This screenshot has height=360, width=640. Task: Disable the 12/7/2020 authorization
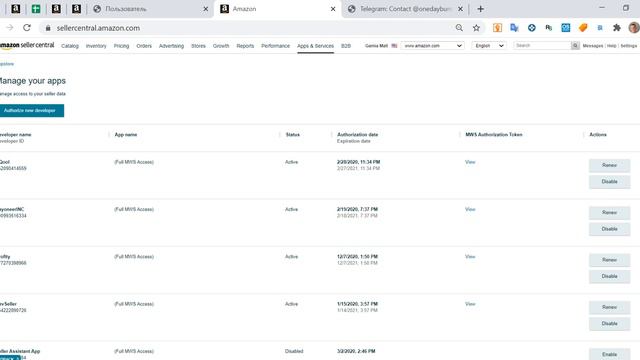coord(609,276)
